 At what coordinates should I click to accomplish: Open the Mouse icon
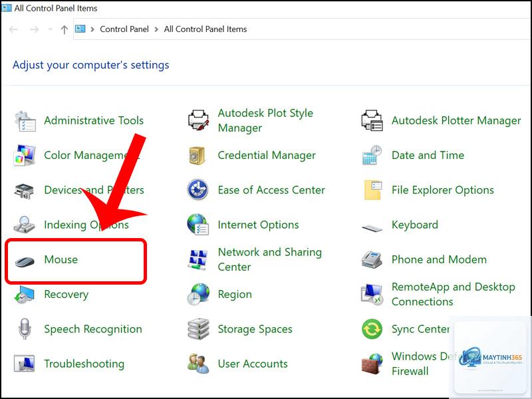[x=25, y=261]
